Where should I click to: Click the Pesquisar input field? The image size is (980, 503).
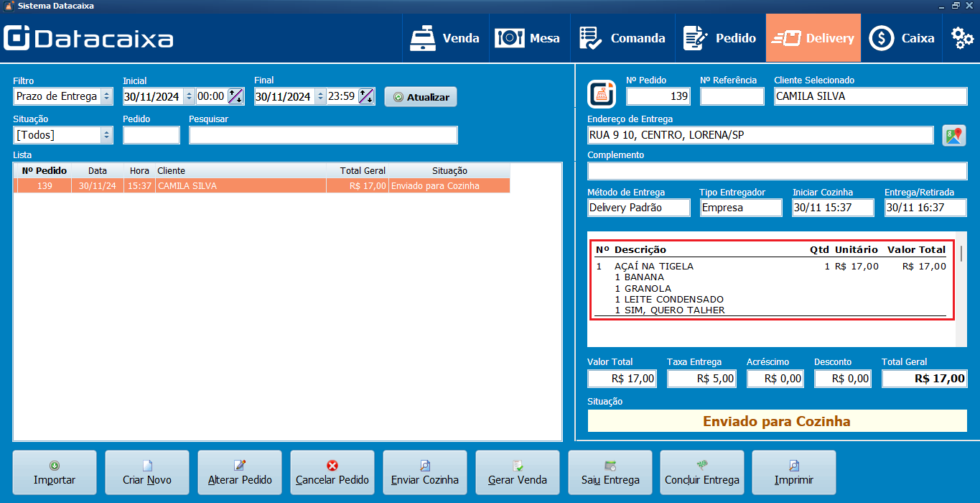pos(323,134)
